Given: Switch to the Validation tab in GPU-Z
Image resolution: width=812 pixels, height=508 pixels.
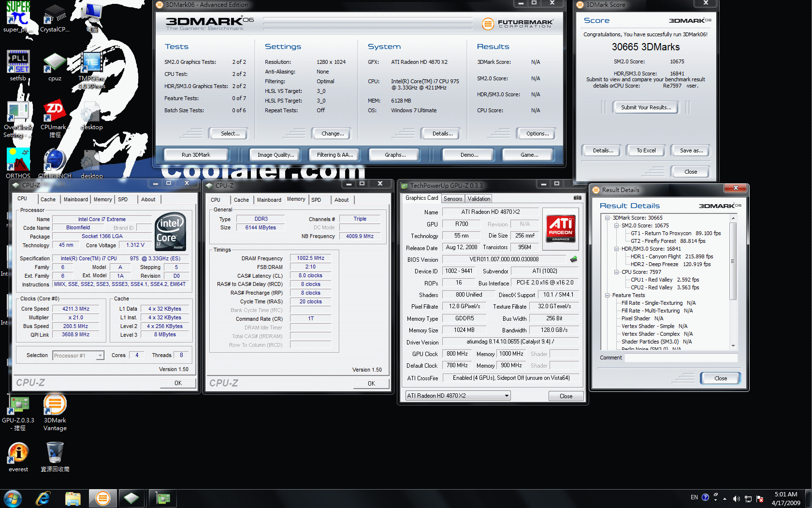Looking at the screenshot, I should coord(479,199).
